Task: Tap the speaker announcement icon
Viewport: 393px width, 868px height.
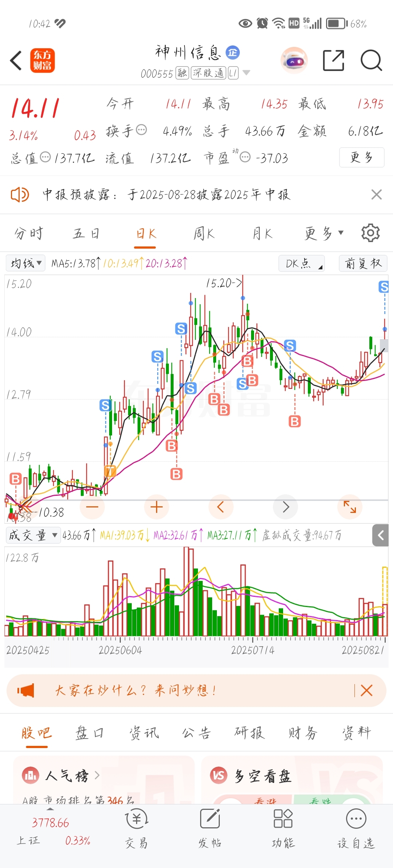Action: pos(20,194)
